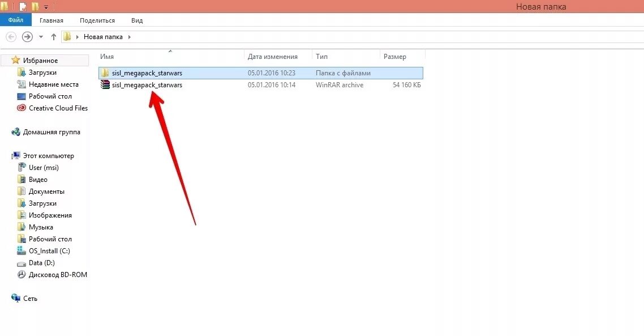The height and width of the screenshot is (336, 644).
Task: Open the Музыка folder
Action: [41, 227]
